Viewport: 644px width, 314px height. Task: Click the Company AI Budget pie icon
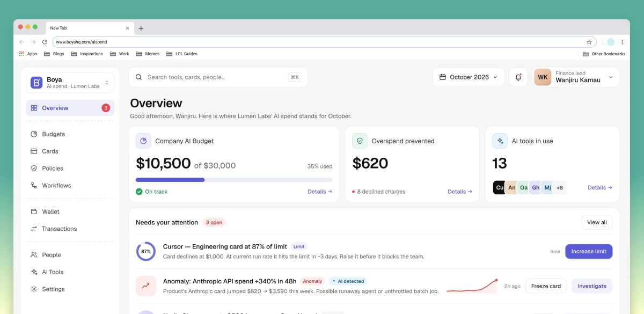143,141
